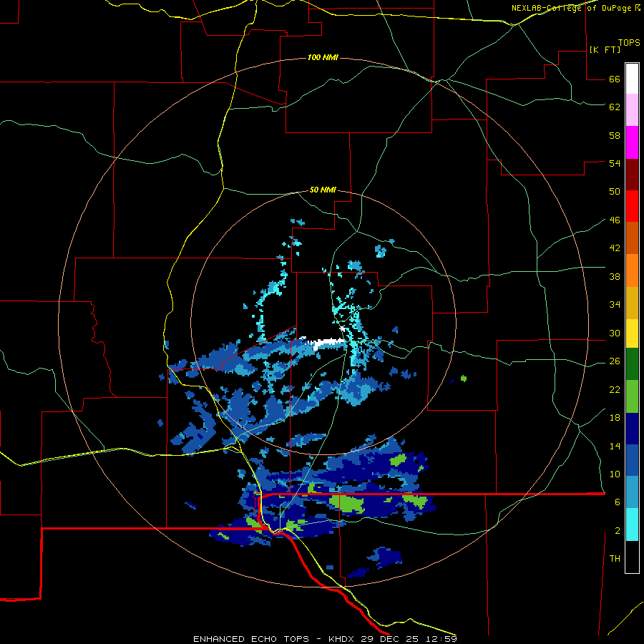Click the dark green 26-30 kft legend swatch
The width and height of the screenshot is (644, 644).
tap(632, 364)
